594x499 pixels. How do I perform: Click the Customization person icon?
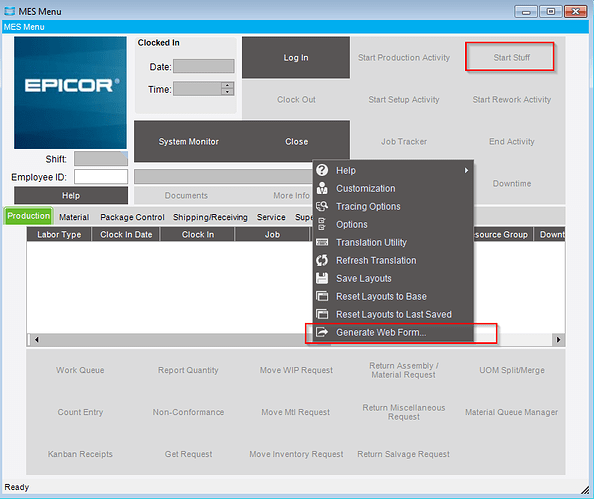(322, 188)
